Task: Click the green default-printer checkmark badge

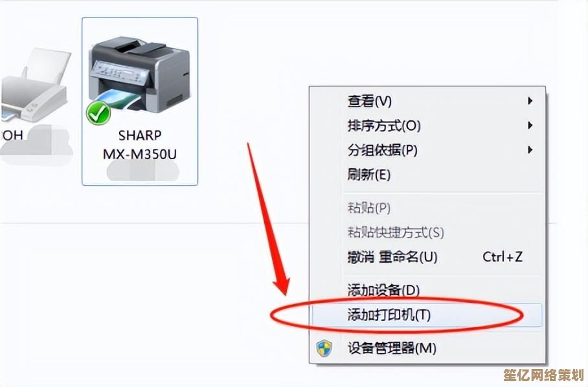Action: pos(98,113)
